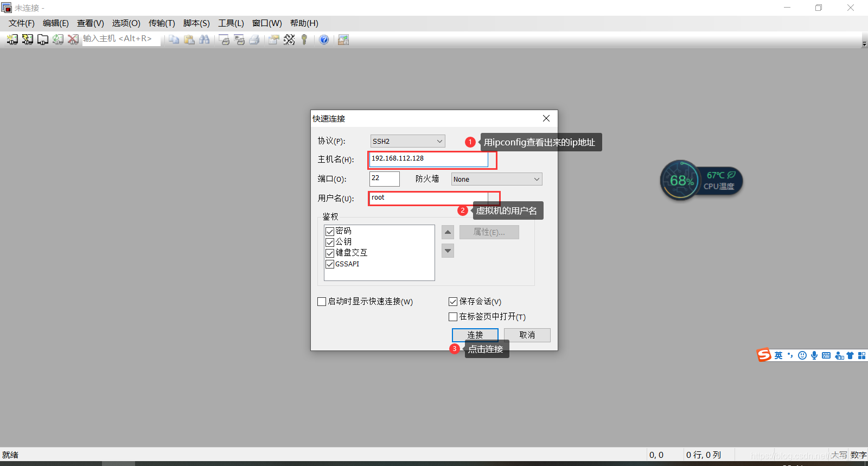Image resolution: width=868 pixels, height=466 pixels.
Task: Uncheck the 保存会话 checkbox
Action: click(453, 302)
